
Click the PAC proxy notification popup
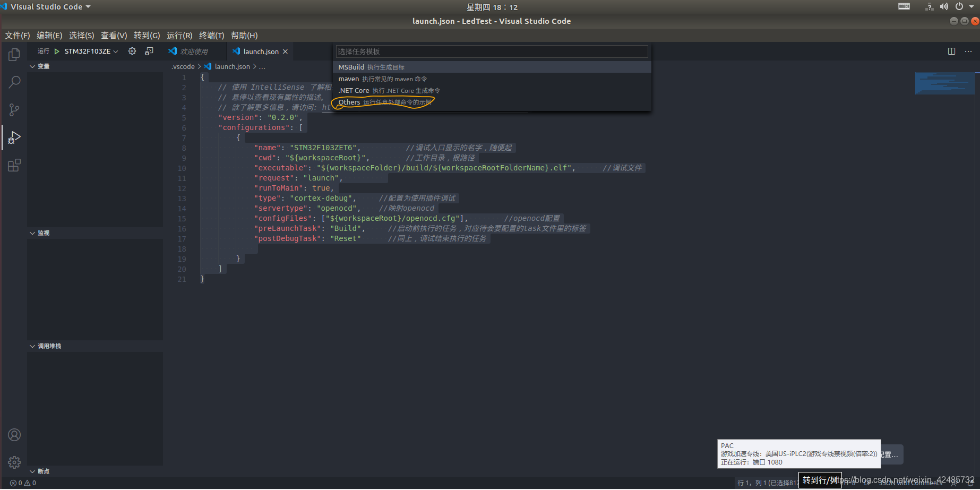[799, 454]
